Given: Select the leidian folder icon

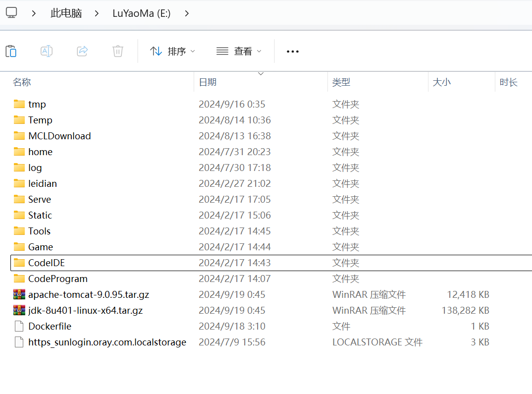Looking at the screenshot, I should [19, 183].
